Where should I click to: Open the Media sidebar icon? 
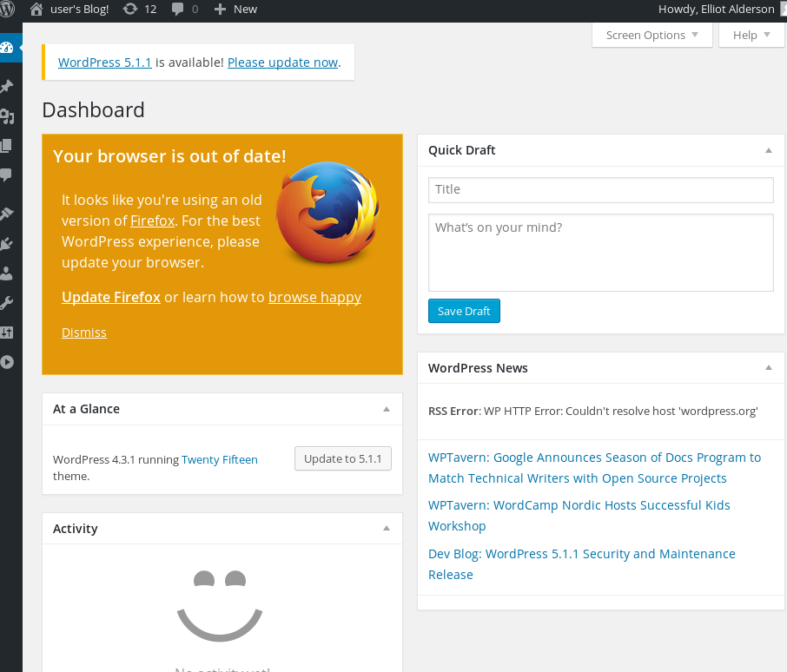[7, 116]
